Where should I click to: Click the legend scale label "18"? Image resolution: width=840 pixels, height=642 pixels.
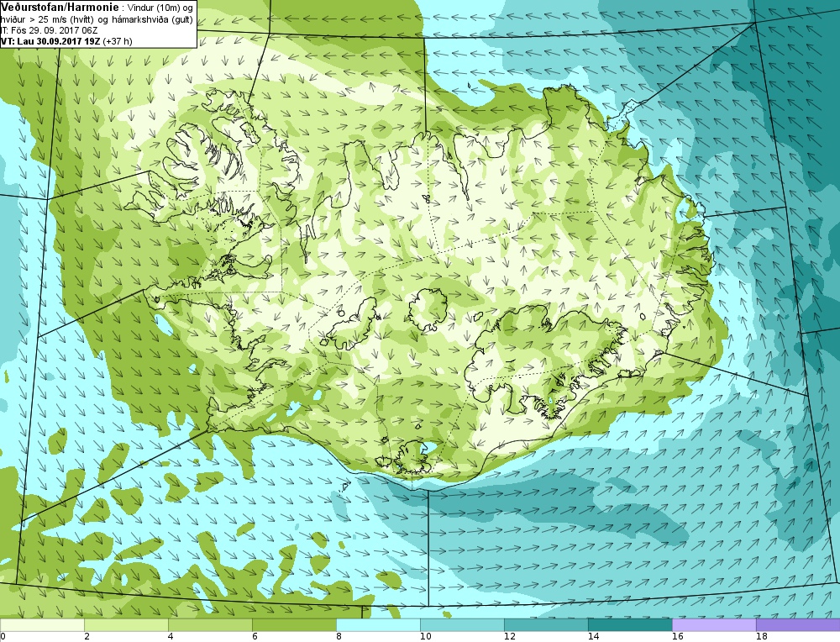(x=762, y=637)
